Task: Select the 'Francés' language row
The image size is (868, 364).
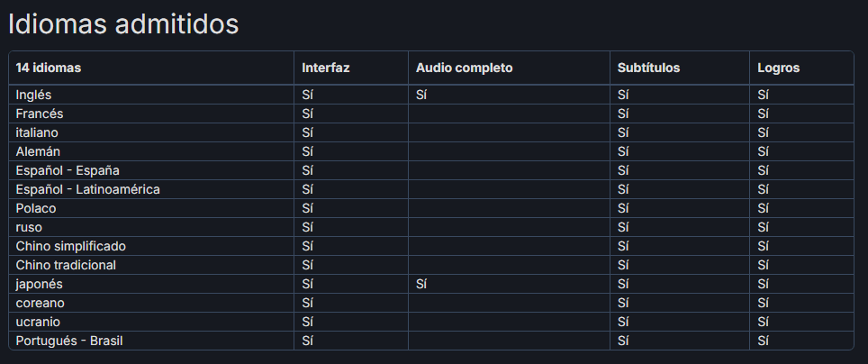Action: 431,114
